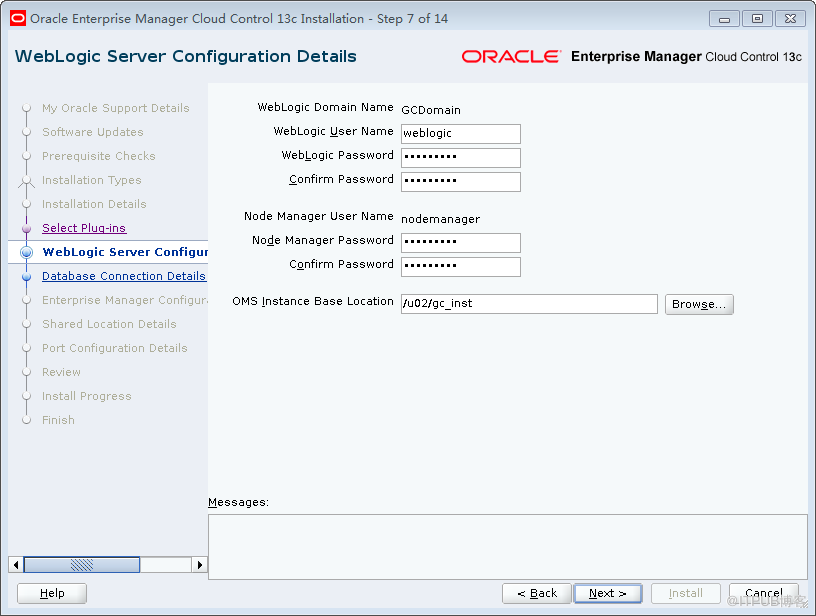The image size is (816, 616).
Task: Click inside the Messages text area
Action: (x=507, y=547)
